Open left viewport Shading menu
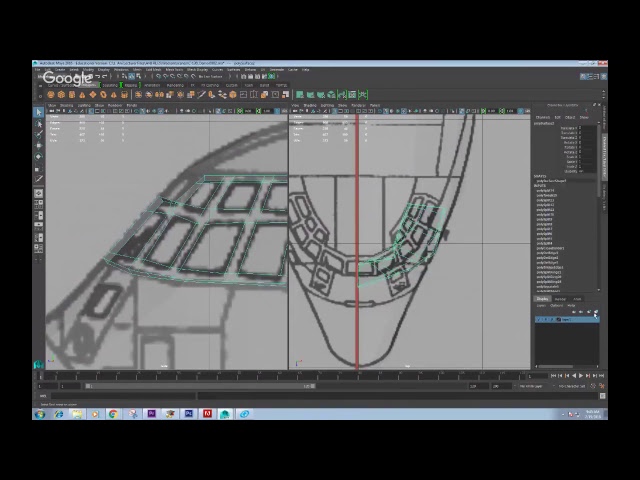Image resolution: width=640 pixels, height=480 pixels. [66, 105]
